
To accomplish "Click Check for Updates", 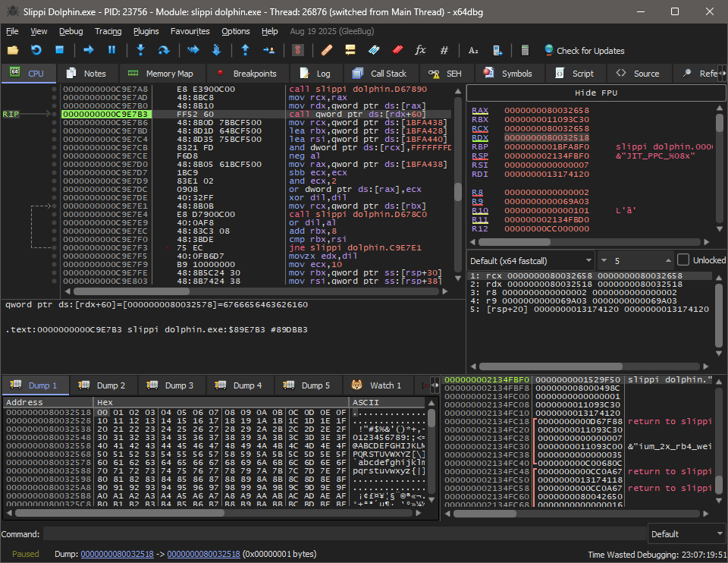I will pos(584,51).
